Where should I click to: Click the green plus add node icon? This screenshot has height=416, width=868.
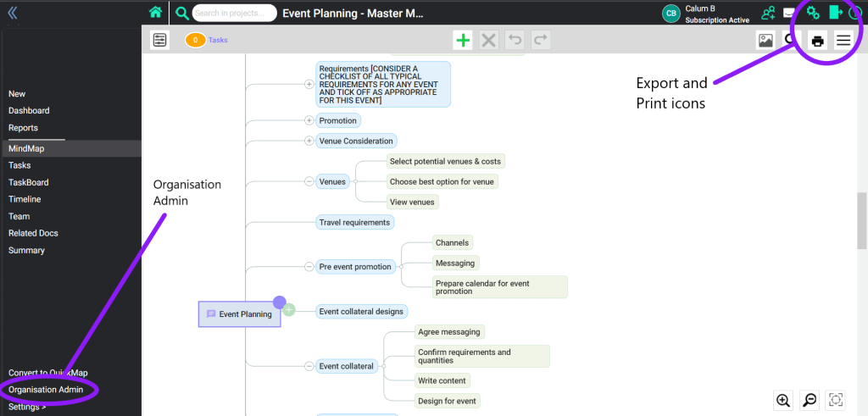pos(463,40)
